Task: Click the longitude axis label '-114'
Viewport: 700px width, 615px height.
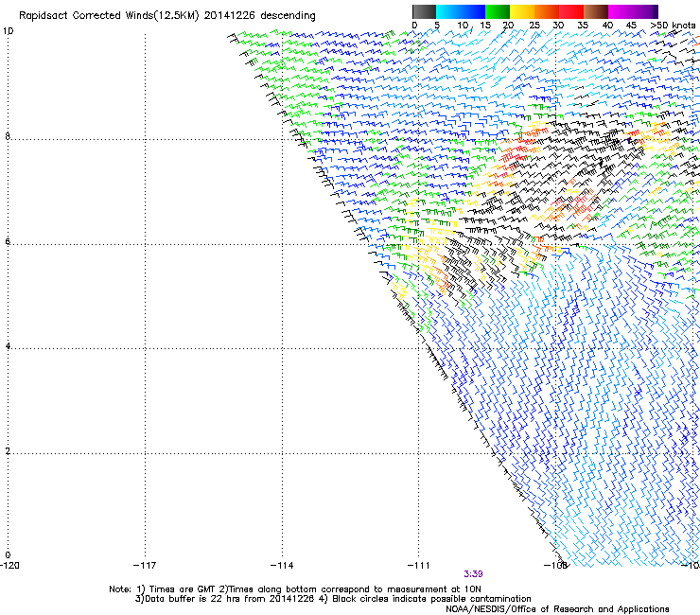Action: coord(282,566)
